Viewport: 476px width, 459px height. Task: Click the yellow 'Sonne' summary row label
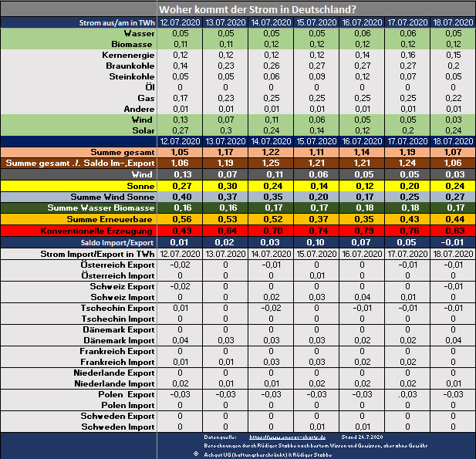pyautogui.click(x=137, y=186)
